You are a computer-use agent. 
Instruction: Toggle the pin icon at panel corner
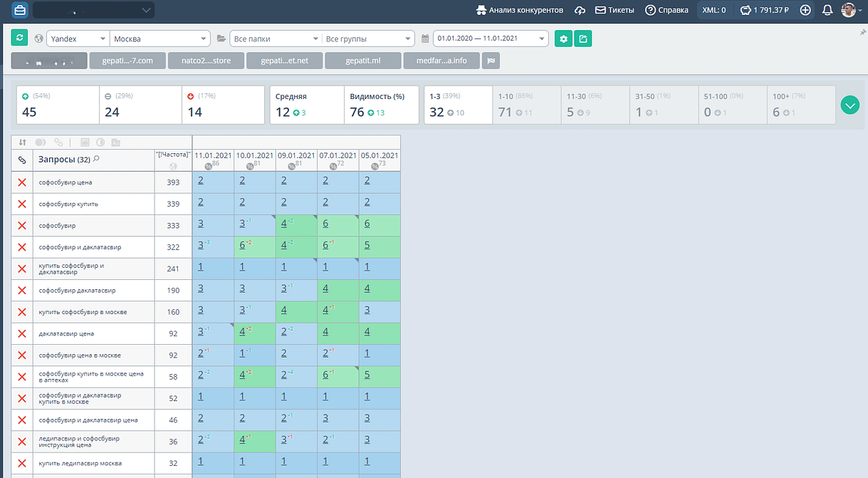[863, 32]
